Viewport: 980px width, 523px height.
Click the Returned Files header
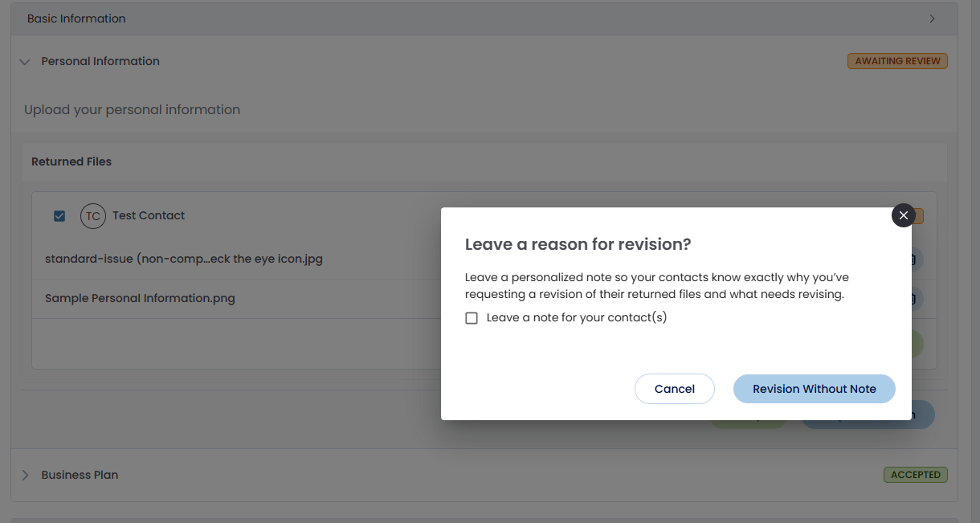click(71, 161)
